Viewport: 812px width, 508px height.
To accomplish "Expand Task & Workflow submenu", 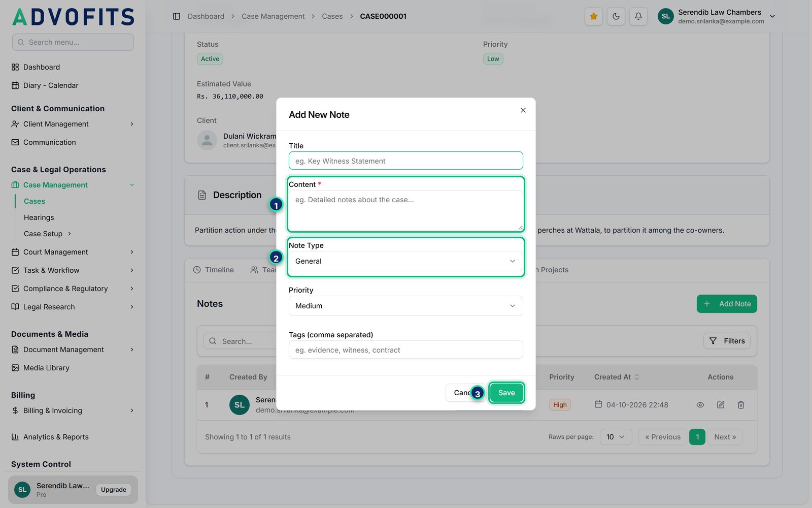I will point(73,270).
